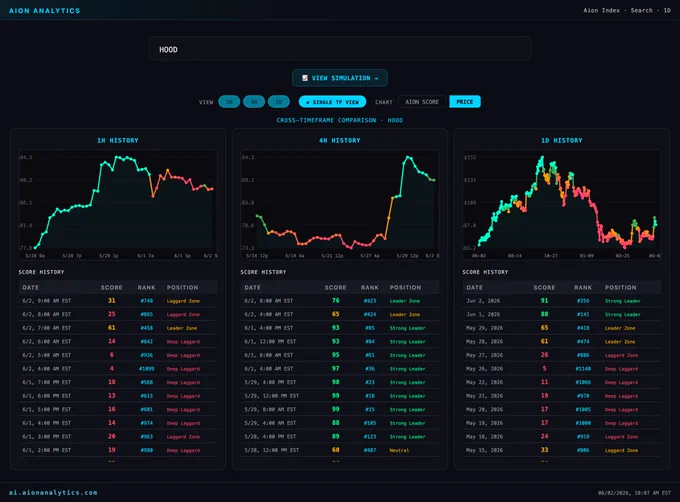
Task: Focus the HOOD ticker search field
Action: [340, 49]
